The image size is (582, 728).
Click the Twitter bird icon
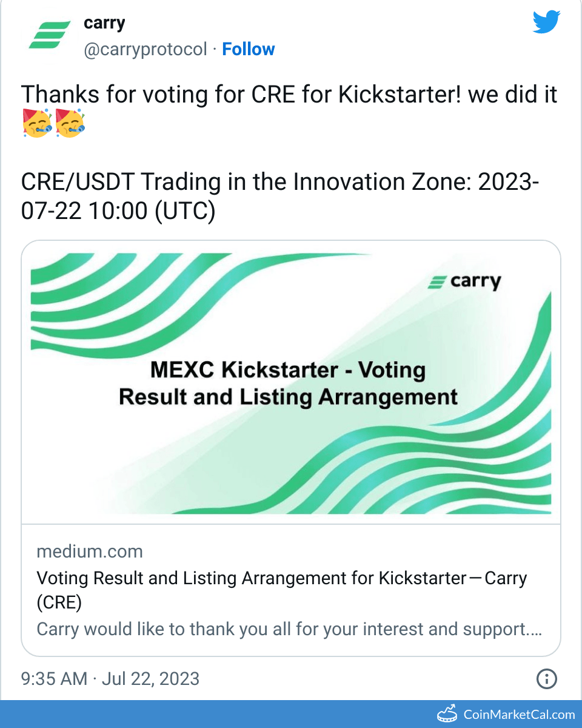pyautogui.click(x=546, y=23)
